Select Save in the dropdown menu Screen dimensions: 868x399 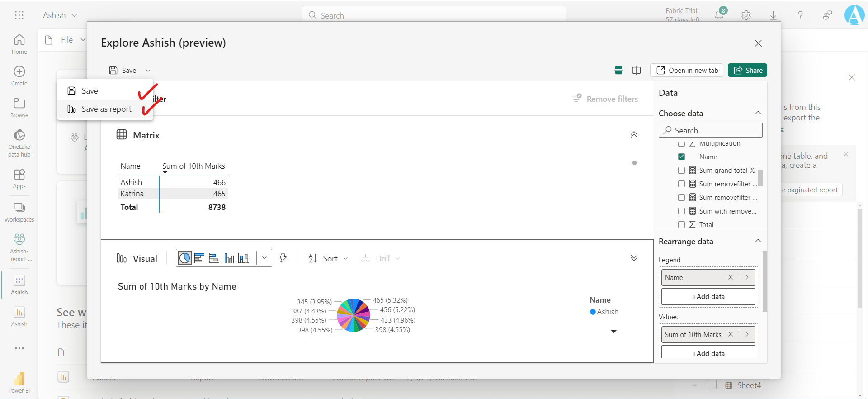90,91
